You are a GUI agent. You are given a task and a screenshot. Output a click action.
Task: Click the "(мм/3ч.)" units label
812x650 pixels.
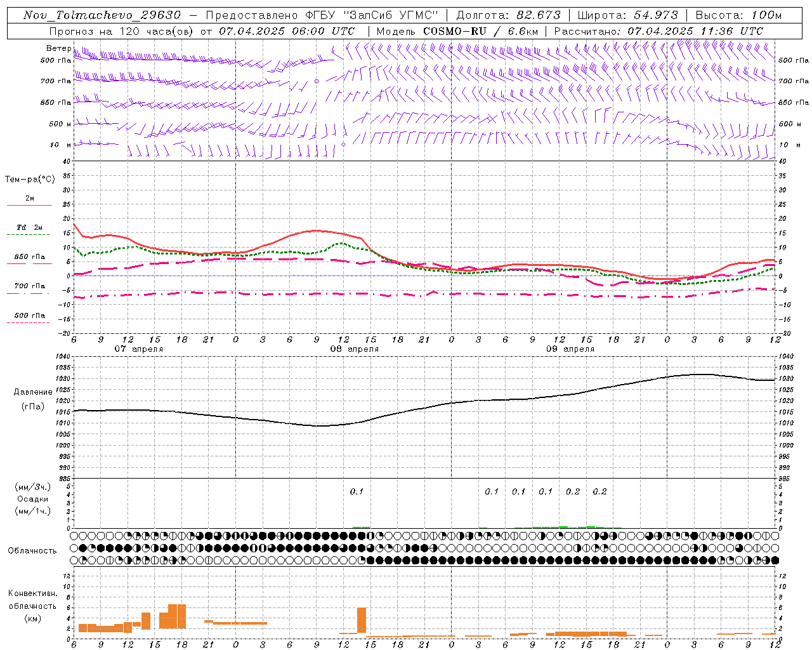(x=33, y=487)
